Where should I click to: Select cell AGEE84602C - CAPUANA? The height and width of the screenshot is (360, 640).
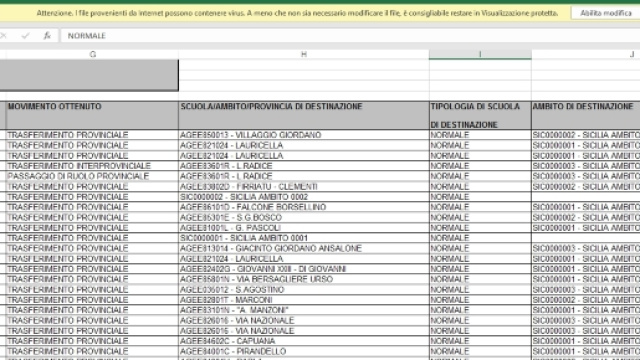304,341
